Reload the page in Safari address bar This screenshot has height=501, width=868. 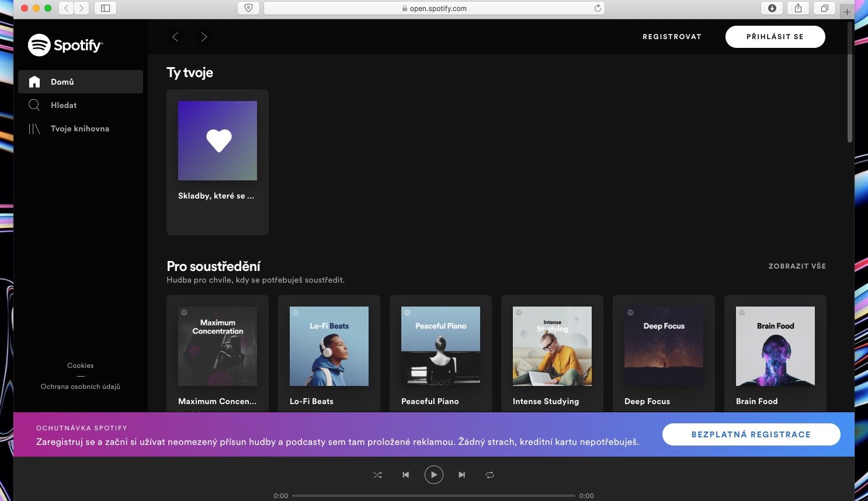point(597,8)
